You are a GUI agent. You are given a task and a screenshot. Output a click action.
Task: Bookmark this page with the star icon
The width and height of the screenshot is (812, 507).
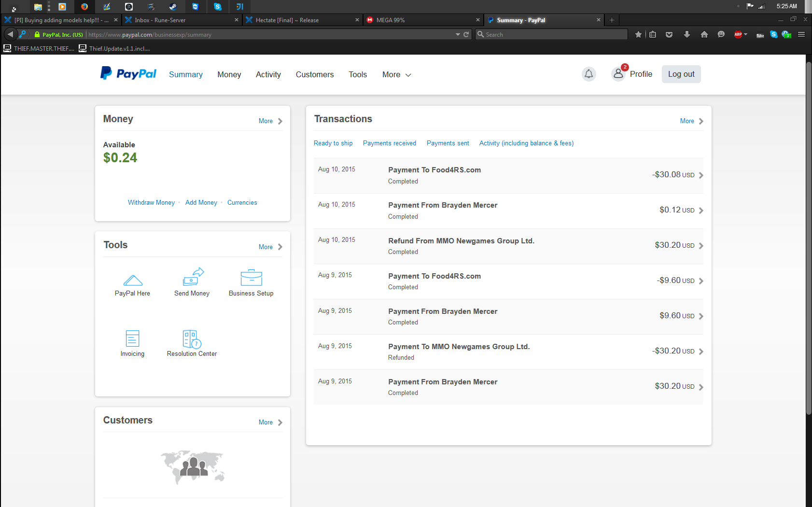pos(638,34)
